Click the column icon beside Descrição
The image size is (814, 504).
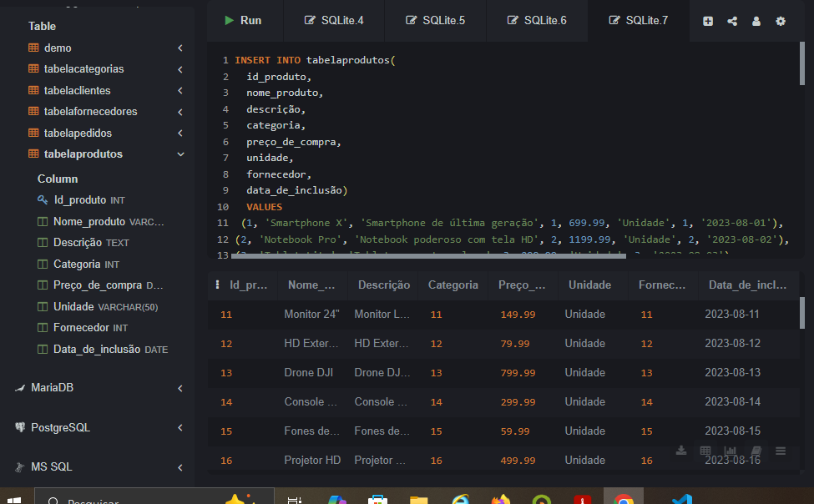(43, 242)
